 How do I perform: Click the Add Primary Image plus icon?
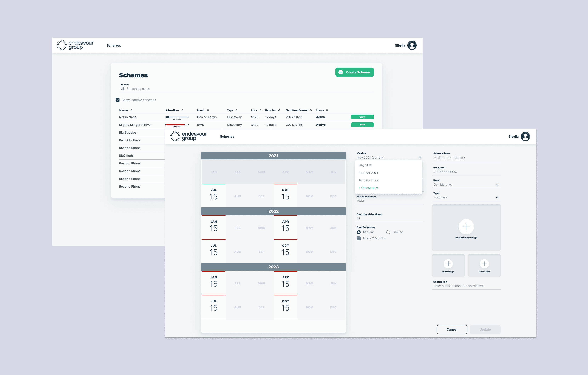point(466,227)
